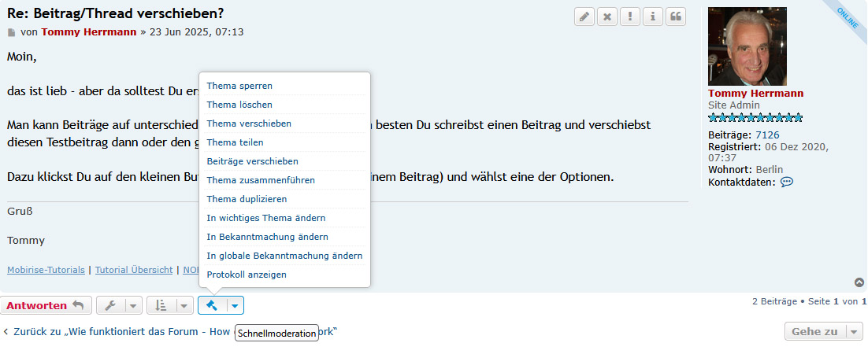Click the Wohnort Berlin text
This screenshot has height=354, width=868.
click(x=746, y=170)
